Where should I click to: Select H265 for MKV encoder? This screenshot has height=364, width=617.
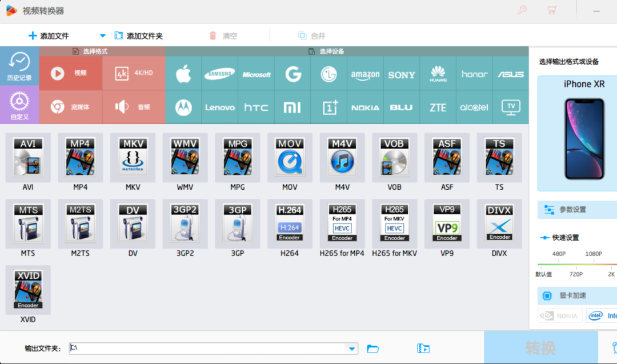[394, 223]
